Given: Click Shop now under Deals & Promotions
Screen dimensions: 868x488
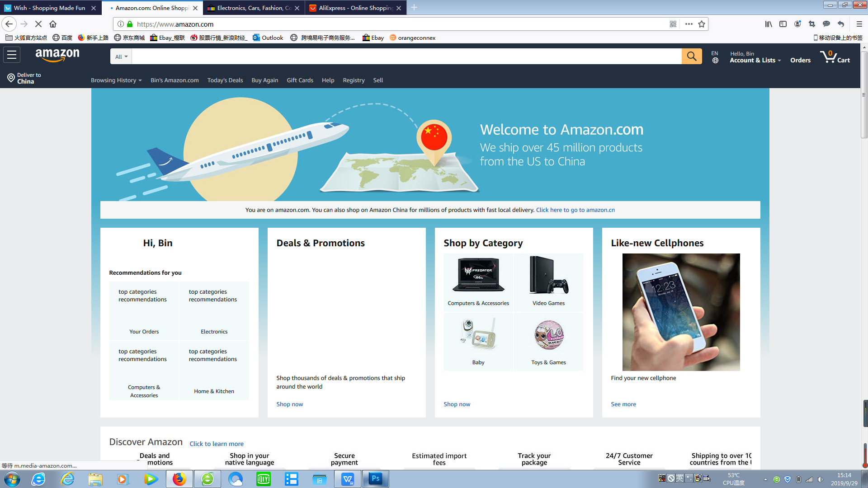Looking at the screenshot, I should point(289,404).
